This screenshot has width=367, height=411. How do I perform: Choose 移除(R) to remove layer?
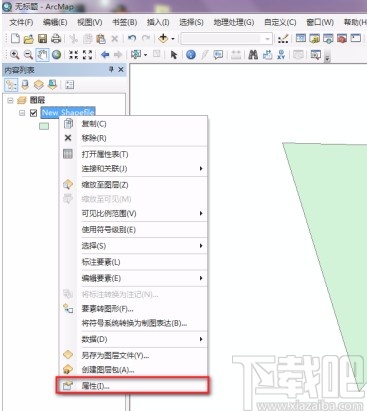[134, 138]
